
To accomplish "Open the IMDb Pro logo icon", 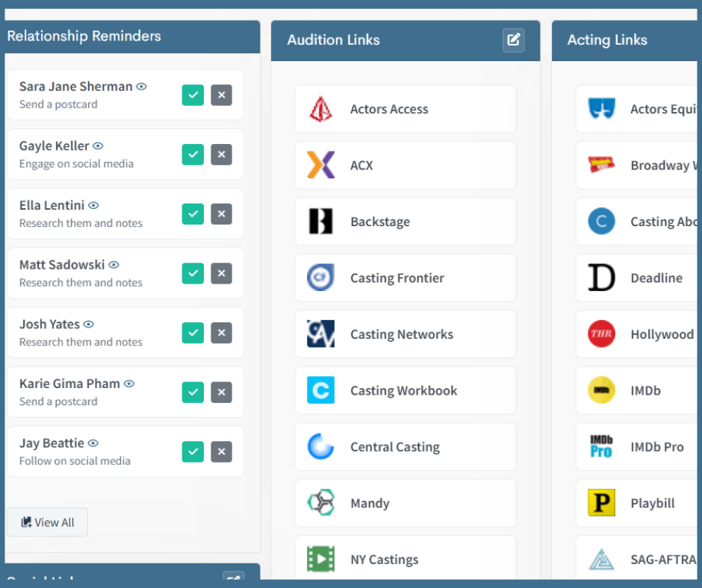I will (601, 447).
